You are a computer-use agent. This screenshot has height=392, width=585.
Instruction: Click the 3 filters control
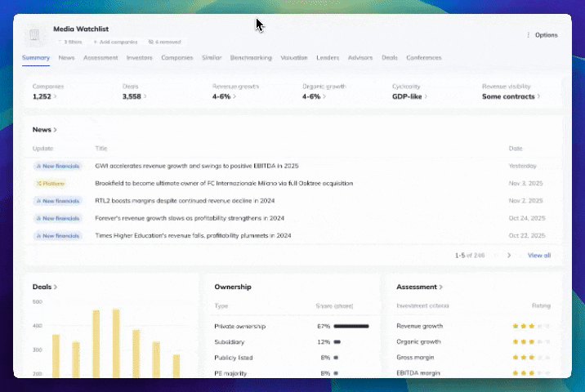pyautogui.click(x=71, y=42)
